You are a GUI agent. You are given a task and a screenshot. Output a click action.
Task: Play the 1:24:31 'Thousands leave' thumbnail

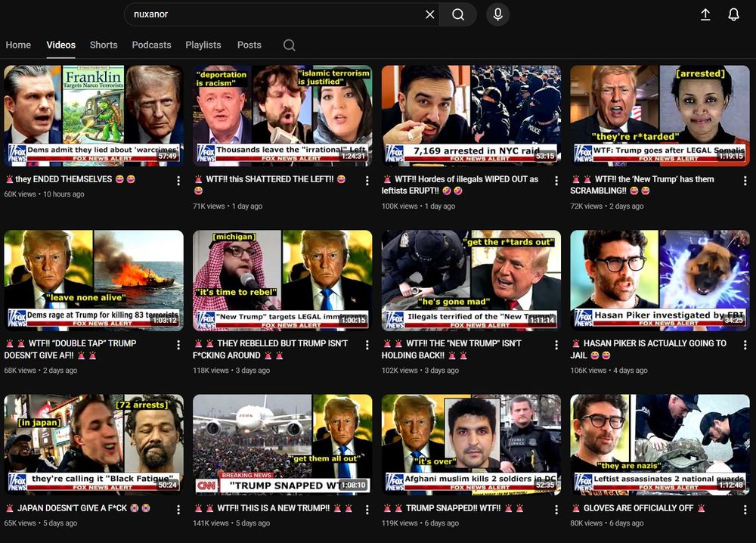click(x=283, y=116)
